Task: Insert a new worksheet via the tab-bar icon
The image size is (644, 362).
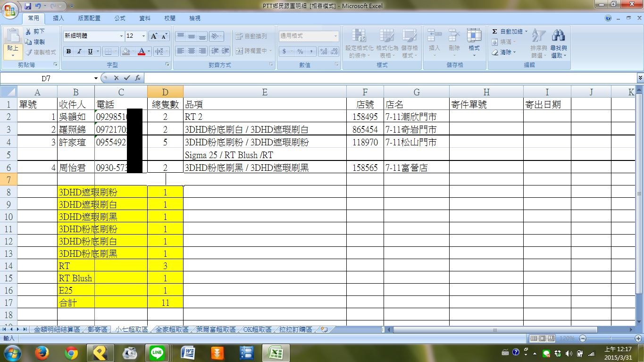Action: [324, 329]
